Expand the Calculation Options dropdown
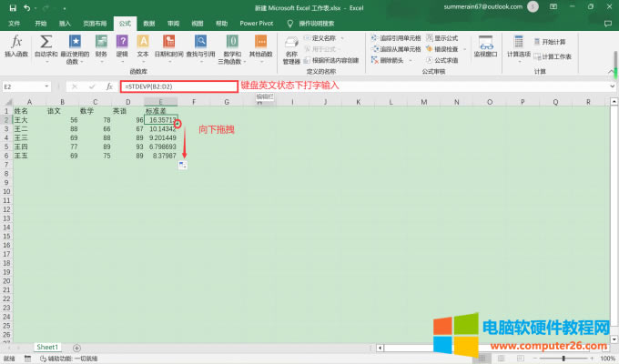619x364 pixels. click(519, 47)
